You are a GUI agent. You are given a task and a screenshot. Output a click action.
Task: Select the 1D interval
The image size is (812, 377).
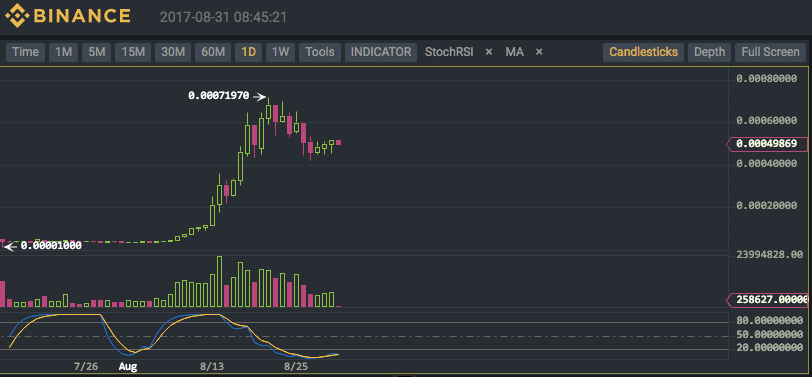coord(249,52)
